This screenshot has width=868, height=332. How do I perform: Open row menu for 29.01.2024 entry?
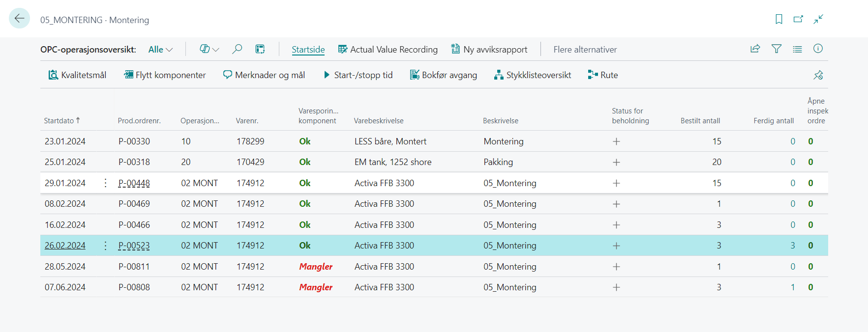[x=105, y=183]
